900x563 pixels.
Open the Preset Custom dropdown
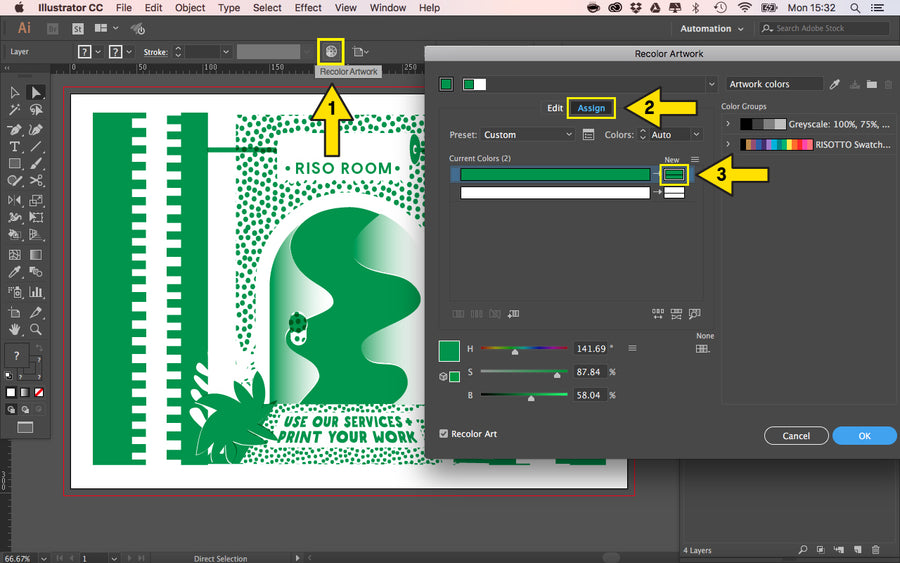[527, 134]
